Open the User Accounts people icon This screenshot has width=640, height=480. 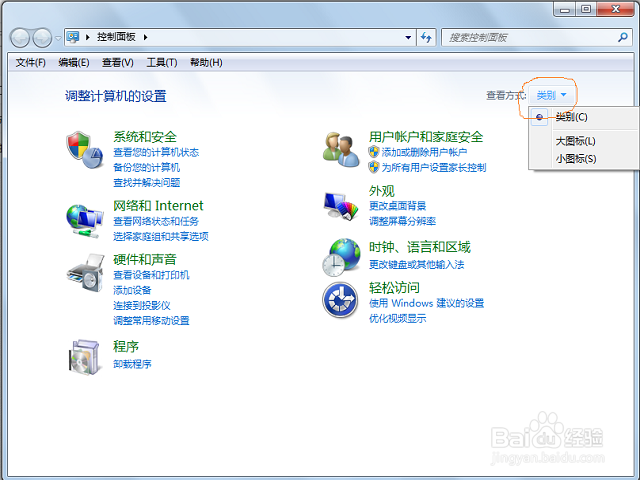(341, 150)
